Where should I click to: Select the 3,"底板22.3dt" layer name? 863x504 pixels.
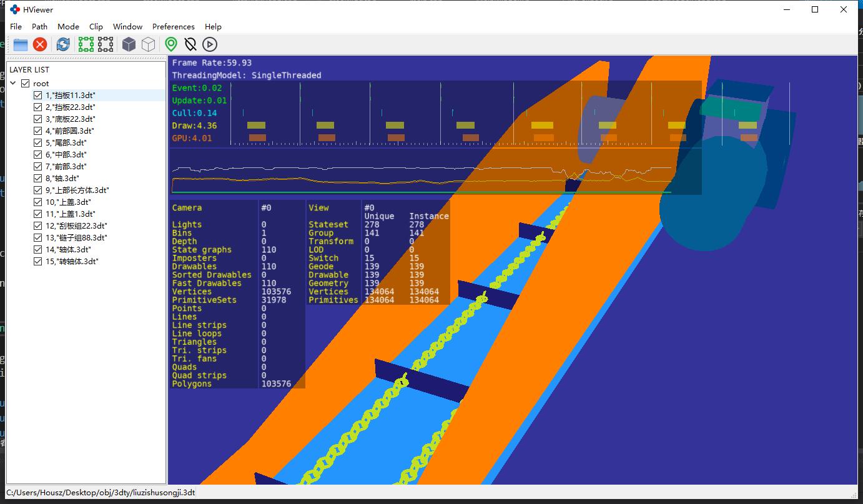[71, 119]
